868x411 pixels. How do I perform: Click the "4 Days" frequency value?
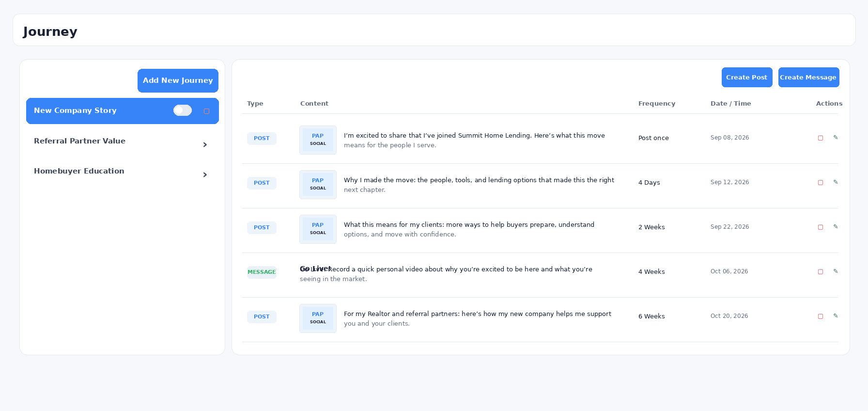coord(649,183)
